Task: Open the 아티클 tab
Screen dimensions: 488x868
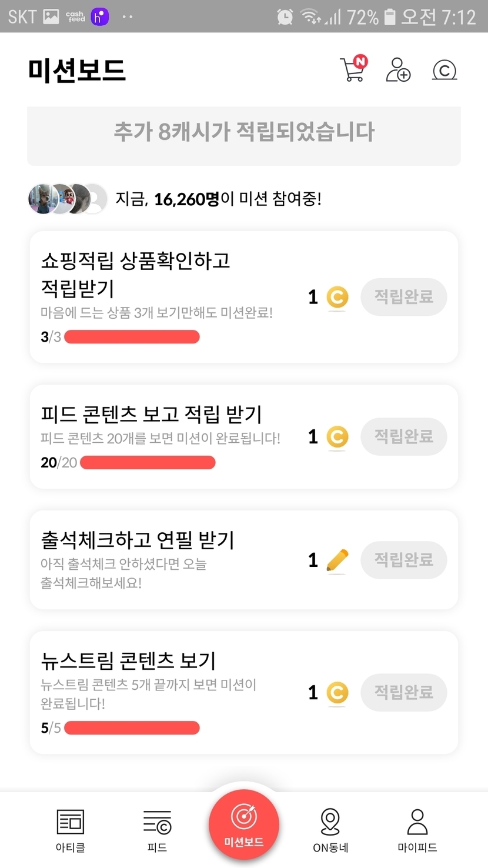Action: 70,830
